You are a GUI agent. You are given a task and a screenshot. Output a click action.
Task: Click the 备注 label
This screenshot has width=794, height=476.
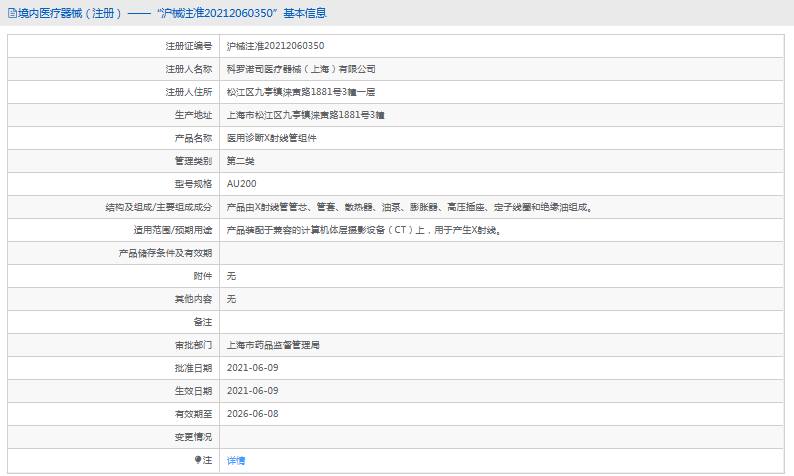point(203,322)
